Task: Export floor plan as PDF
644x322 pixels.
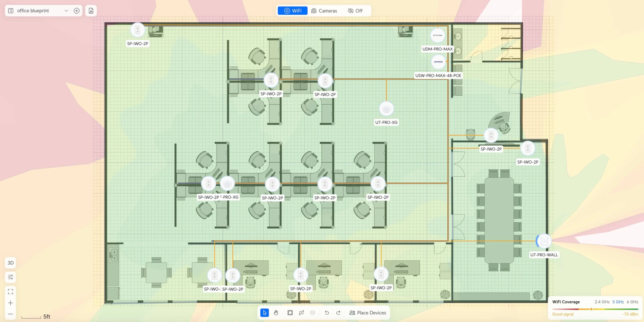Action: click(91, 11)
